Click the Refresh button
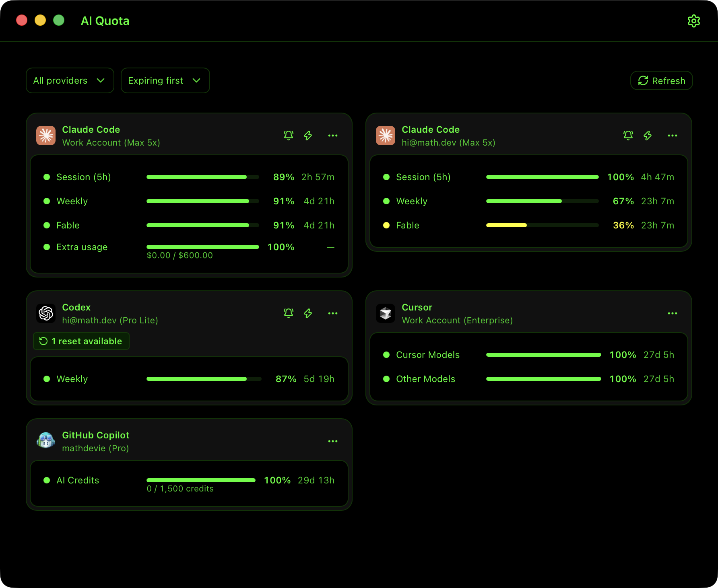 point(661,80)
